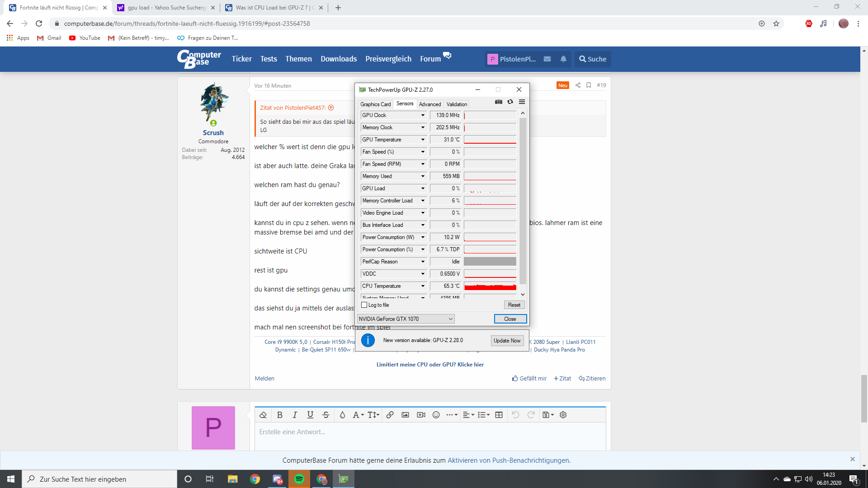Open the GPU-Z hamburger menu icon
The width and height of the screenshot is (868, 488).
coord(522,102)
